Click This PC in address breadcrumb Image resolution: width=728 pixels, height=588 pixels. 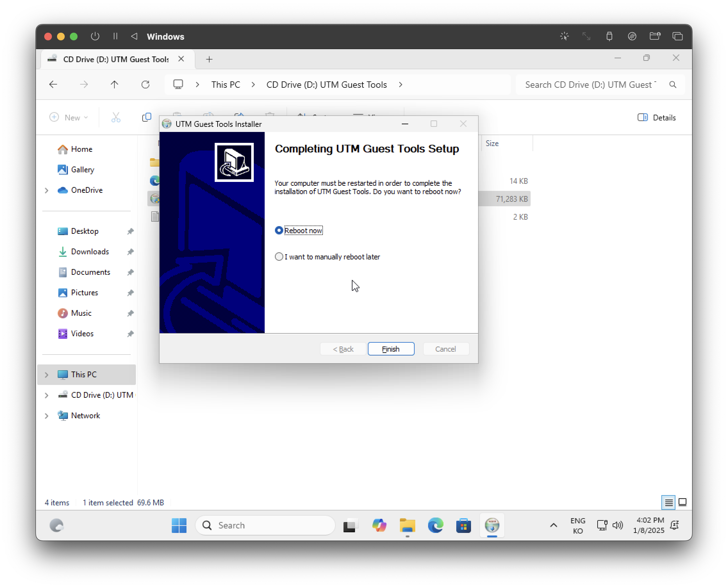[x=226, y=85]
